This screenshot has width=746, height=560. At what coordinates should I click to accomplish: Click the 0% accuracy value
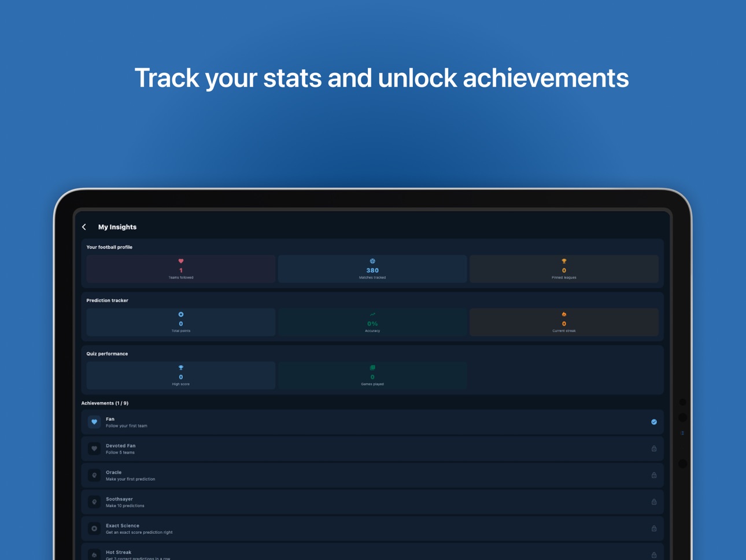click(x=372, y=323)
